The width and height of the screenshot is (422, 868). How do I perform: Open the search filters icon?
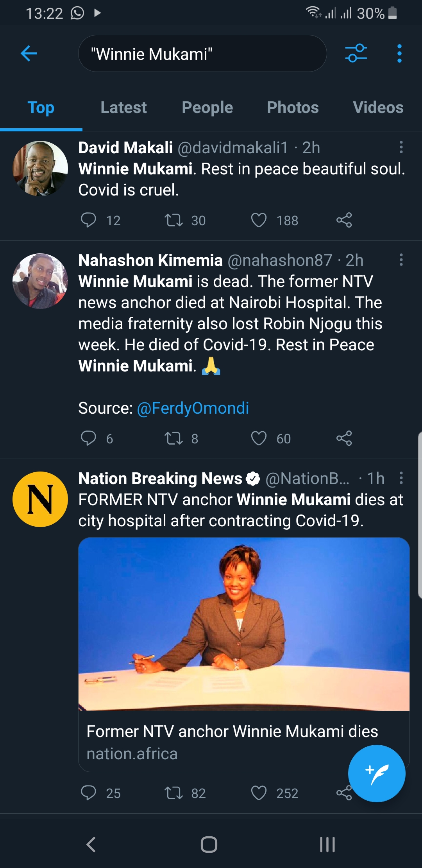click(x=356, y=53)
